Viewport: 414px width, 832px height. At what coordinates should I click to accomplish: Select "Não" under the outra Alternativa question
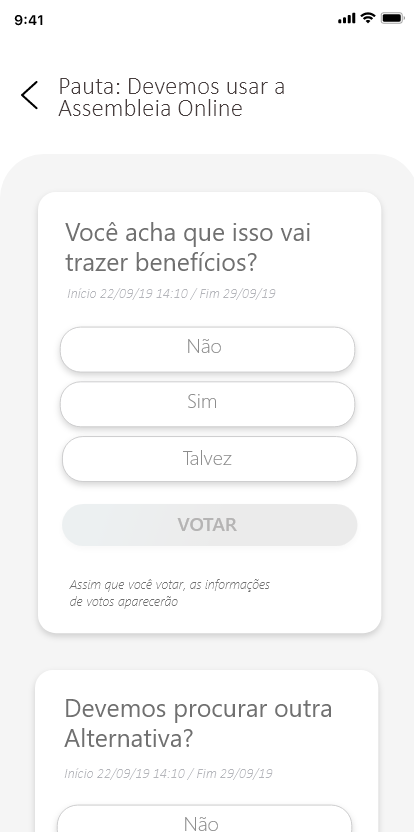pyautogui.click(x=204, y=819)
